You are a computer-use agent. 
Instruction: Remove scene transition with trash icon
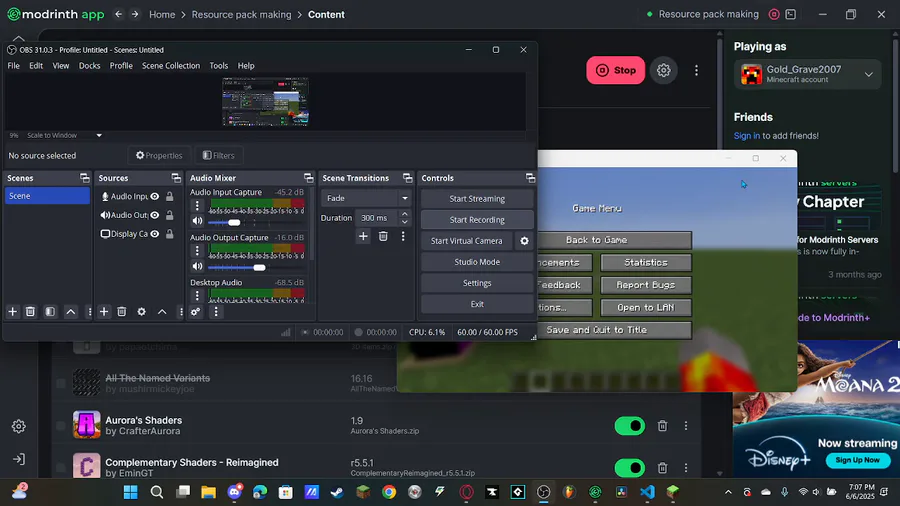click(383, 236)
